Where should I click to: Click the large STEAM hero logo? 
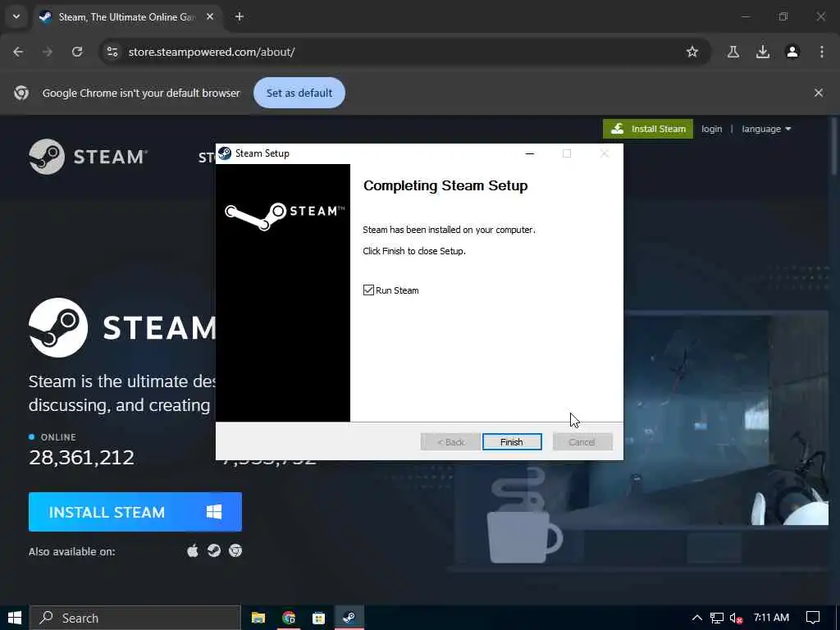[x=122, y=327]
